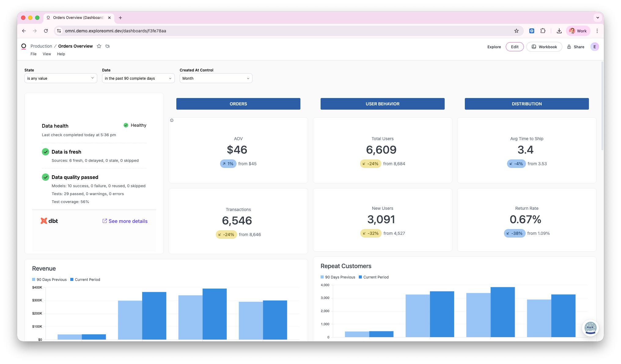Open the View menu

tap(47, 54)
